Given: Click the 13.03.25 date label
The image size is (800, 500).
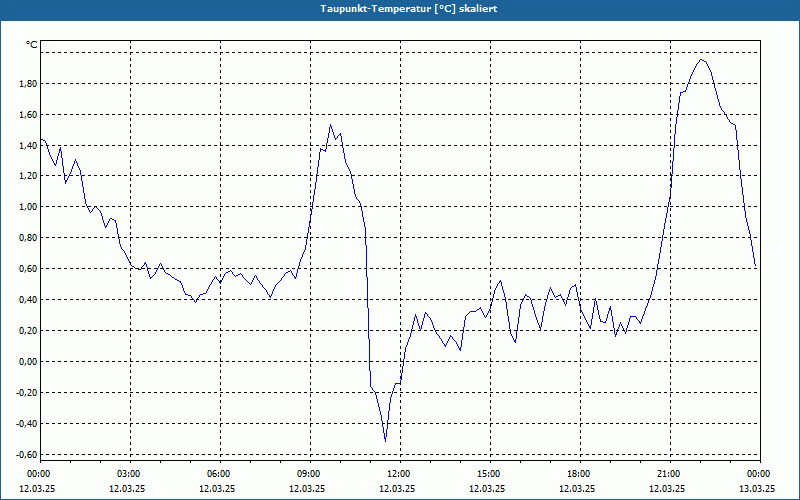Looking at the screenshot, I should pos(757,488).
